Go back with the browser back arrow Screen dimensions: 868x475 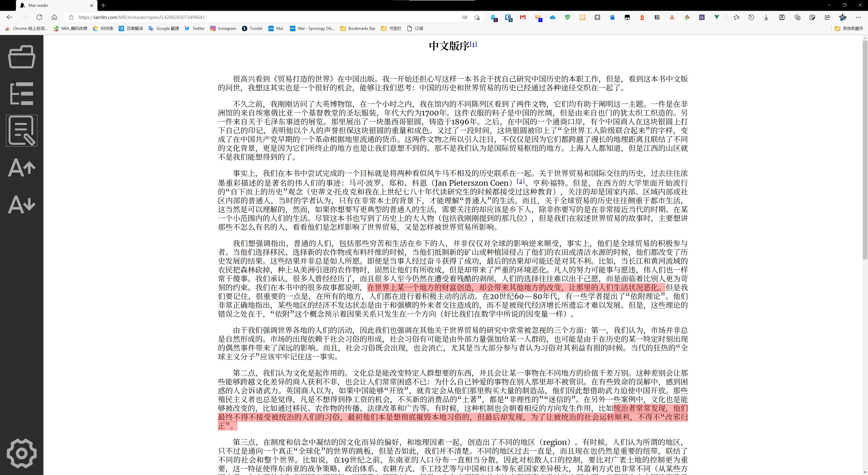pyautogui.click(x=9, y=17)
